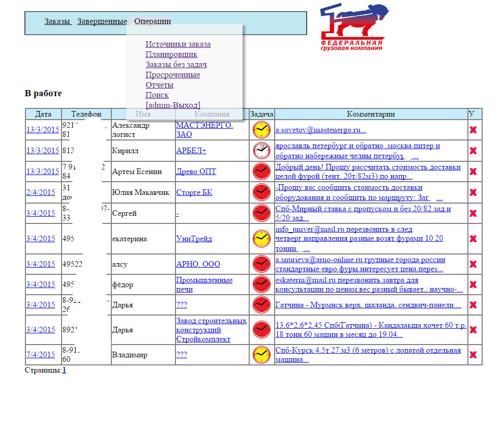Open the 7/4/2015 date link

(41, 355)
